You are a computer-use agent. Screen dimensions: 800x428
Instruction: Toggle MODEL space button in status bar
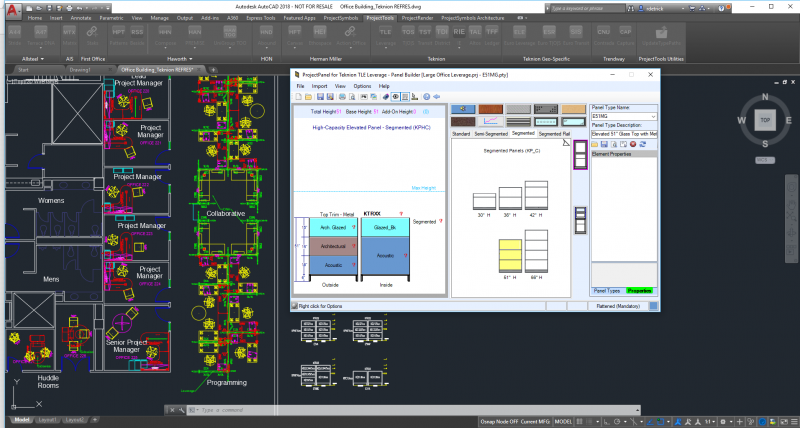pyautogui.click(x=563, y=423)
